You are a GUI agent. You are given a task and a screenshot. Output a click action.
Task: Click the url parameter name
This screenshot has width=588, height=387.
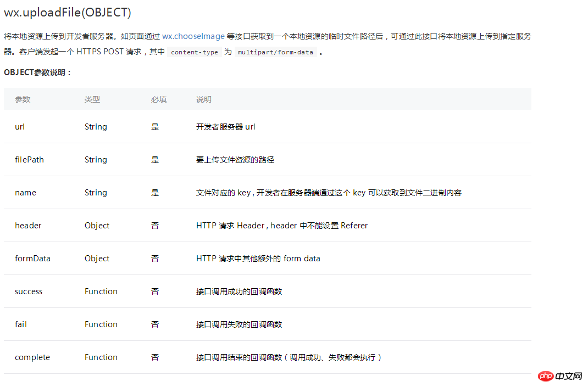(19, 127)
